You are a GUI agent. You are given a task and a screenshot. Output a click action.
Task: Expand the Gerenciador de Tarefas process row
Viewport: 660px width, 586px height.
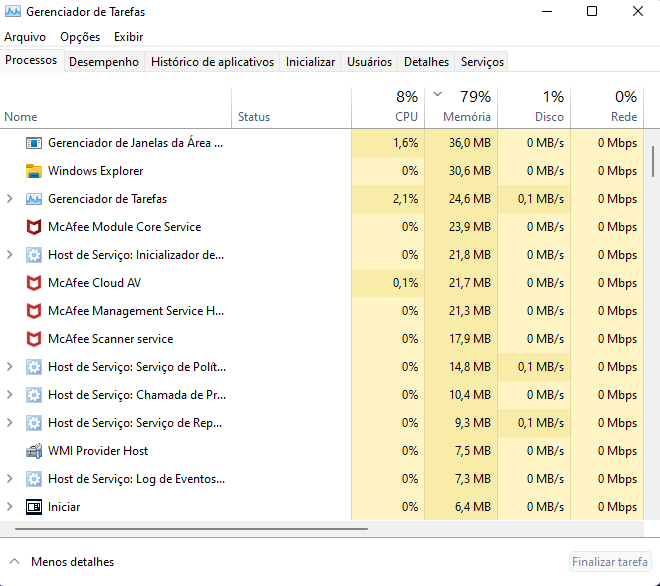click(10, 199)
